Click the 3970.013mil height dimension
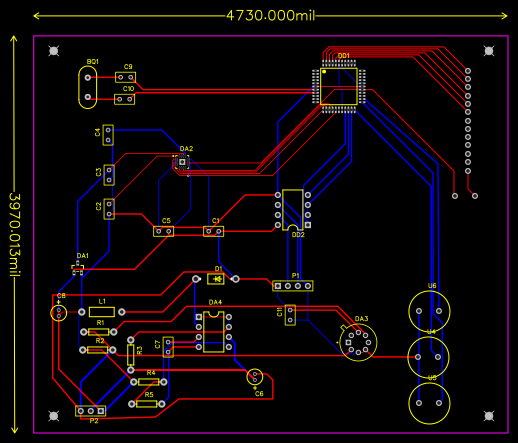Image resolution: width=518 pixels, height=443 pixels. tap(15, 234)
